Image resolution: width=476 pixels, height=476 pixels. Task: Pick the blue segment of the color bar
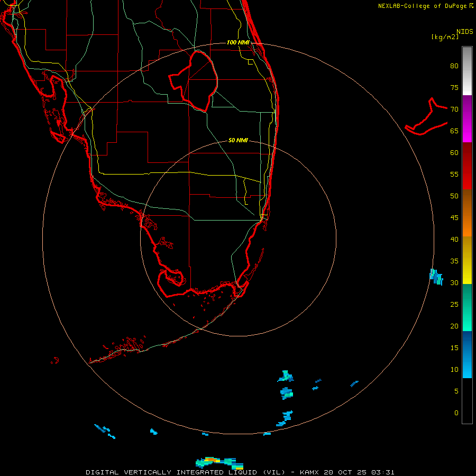pyautogui.click(x=467, y=354)
